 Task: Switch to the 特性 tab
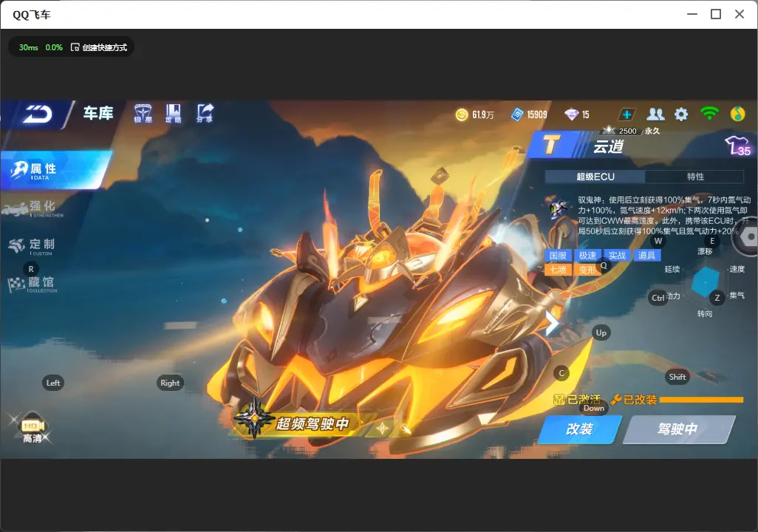click(x=695, y=177)
